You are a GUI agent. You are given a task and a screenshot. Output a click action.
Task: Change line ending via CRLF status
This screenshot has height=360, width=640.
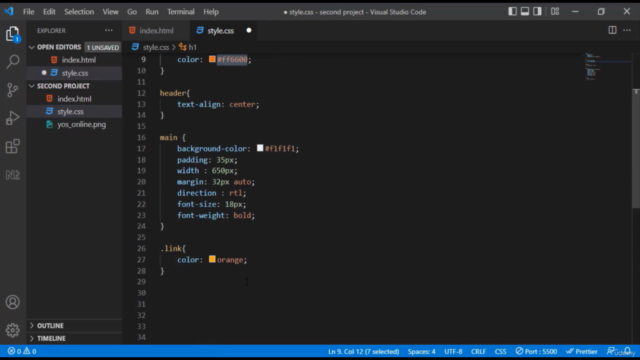click(x=478, y=351)
